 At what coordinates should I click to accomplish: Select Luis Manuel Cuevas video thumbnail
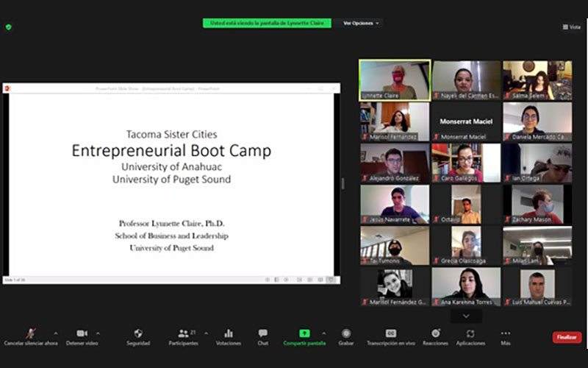click(537, 287)
